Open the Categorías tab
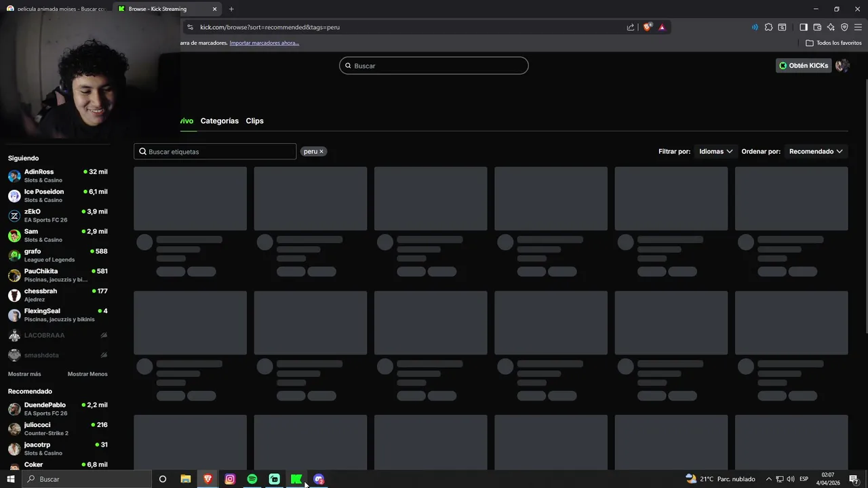The image size is (868, 488). point(220,121)
